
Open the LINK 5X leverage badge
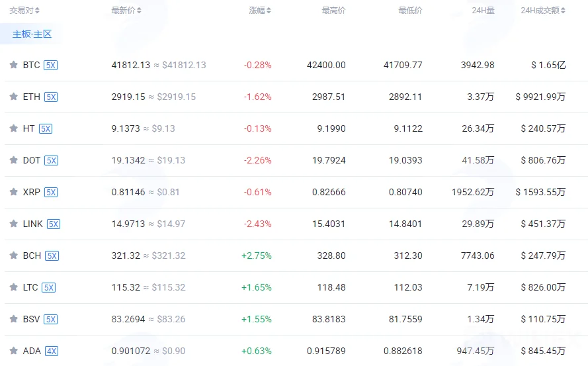pyautogui.click(x=54, y=224)
